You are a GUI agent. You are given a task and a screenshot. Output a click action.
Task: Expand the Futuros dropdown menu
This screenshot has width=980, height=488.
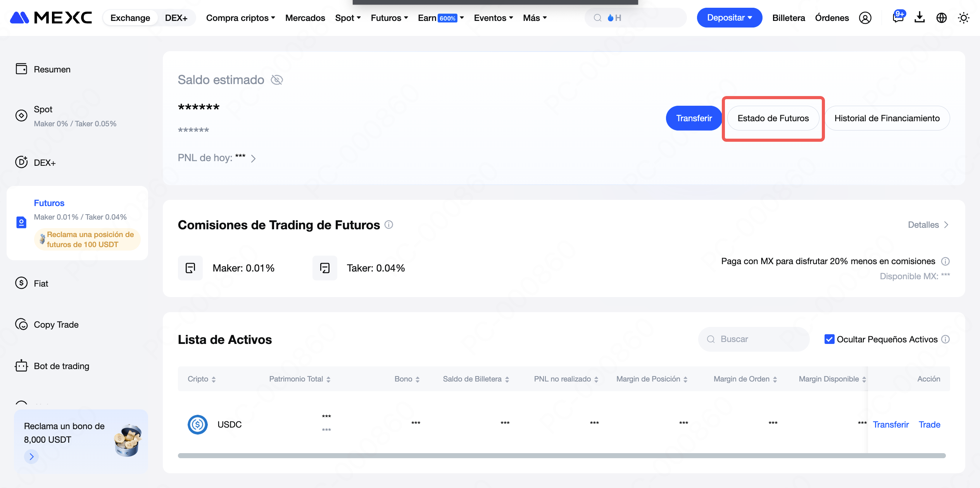pyautogui.click(x=389, y=18)
